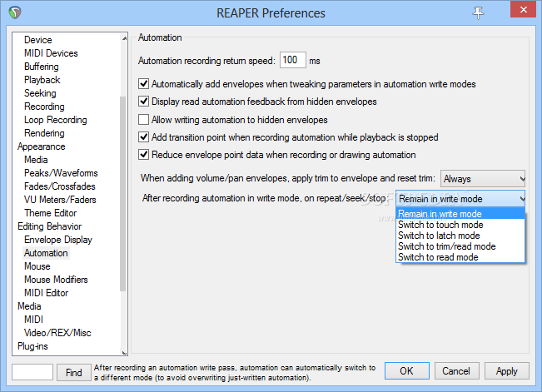Open Mouse settings page
Screen dimensions: 542x392
(x=37, y=266)
